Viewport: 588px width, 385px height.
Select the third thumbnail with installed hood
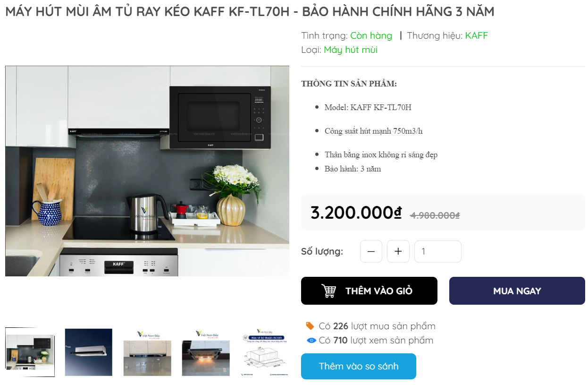[147, 352]
